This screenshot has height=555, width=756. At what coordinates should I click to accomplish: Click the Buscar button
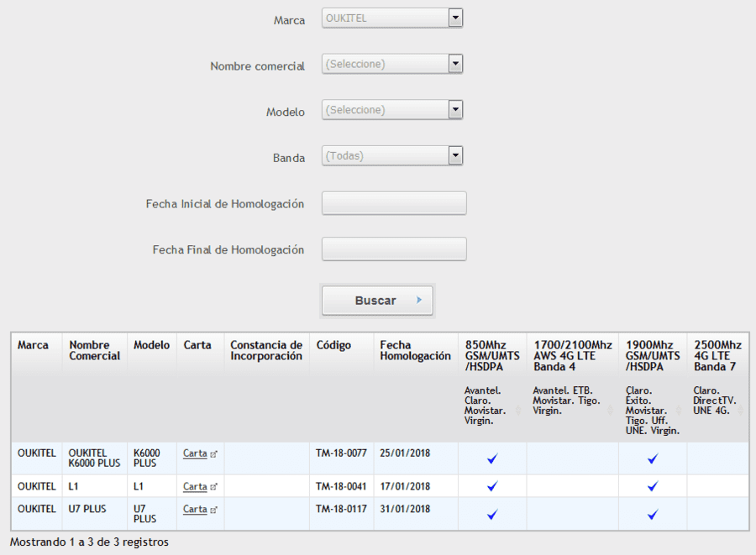pos(377,301)
